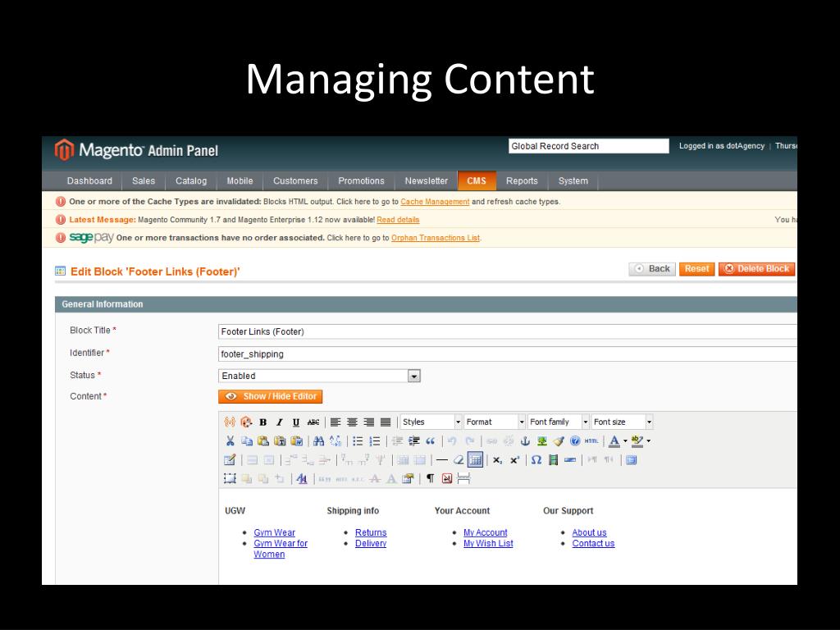This screenshot has height=630, width=840.
Task: Open the Format dropdown
Action: click(x=495, y=422)
